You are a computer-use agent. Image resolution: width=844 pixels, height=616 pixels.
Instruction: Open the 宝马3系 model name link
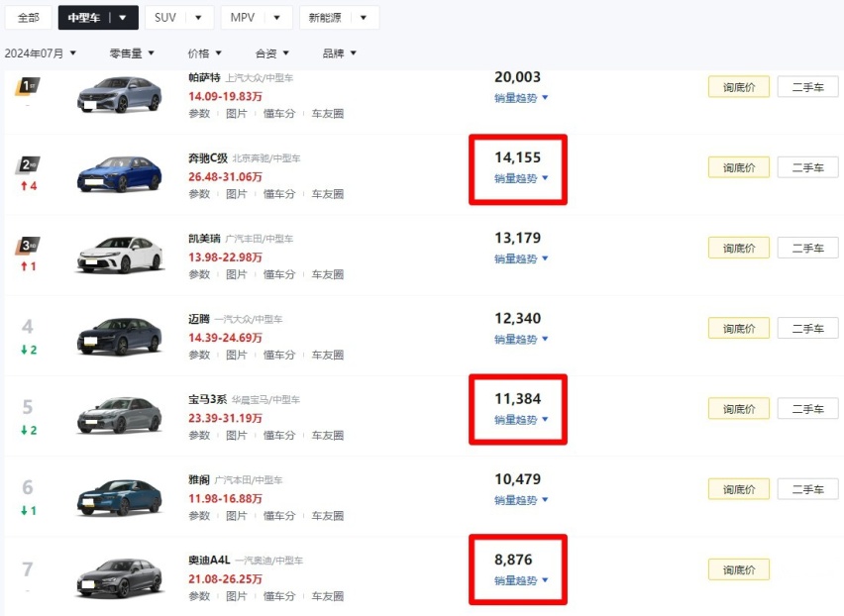pos(207,399)
